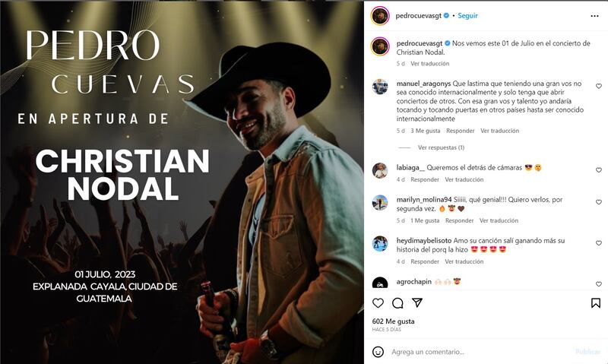Reply to marilyn_molina94 comment
Viewport: 608px width, 364px height.
pos(459,220)
